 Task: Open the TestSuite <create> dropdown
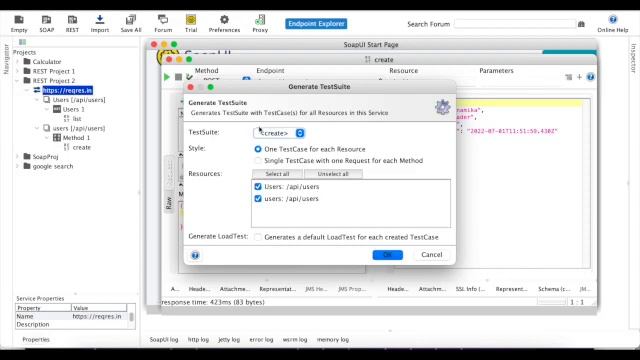click(x=279, y=133)
